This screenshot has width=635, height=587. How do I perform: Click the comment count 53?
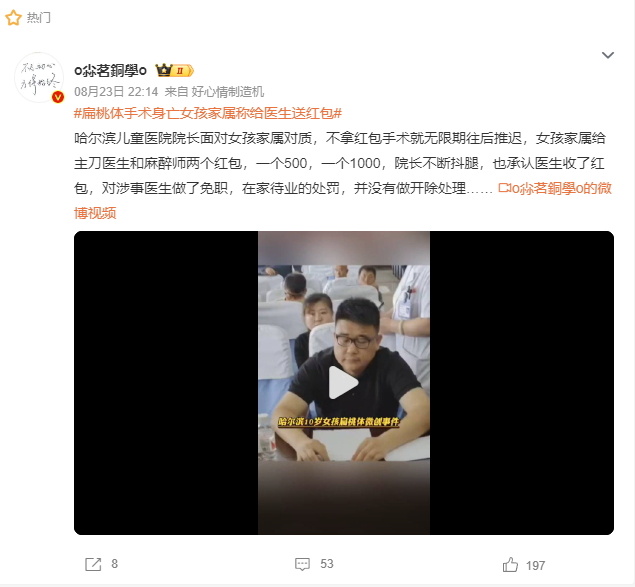pyautogui.click(x=327, y=564)
